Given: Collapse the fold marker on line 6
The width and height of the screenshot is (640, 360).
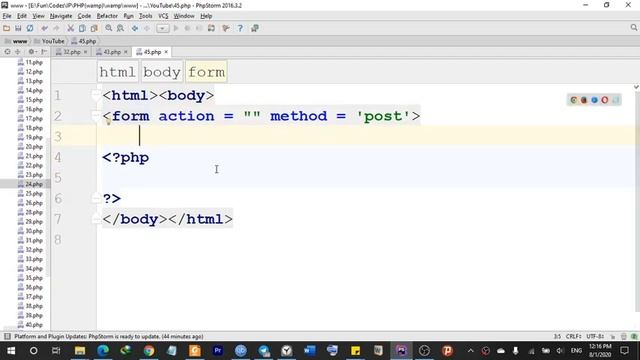Looking at the screenshot, I should 96,198.
